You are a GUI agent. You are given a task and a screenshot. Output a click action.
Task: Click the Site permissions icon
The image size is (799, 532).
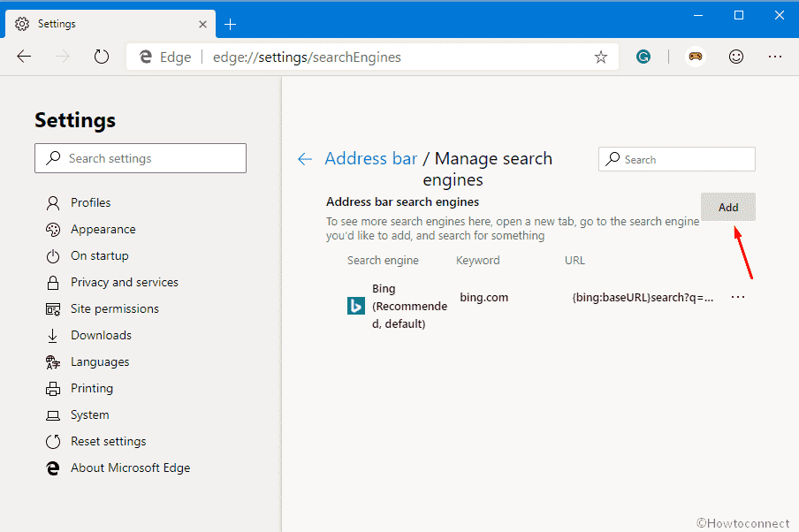coord(53,308)
